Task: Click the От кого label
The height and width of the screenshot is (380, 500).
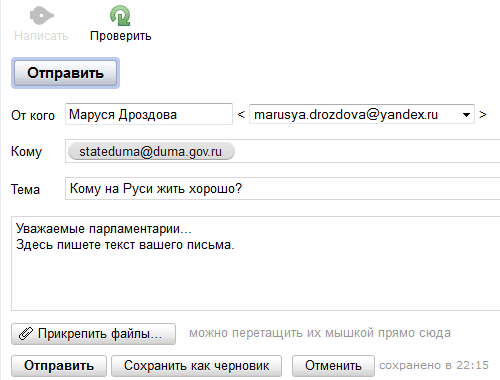Action: coord(33,116)
